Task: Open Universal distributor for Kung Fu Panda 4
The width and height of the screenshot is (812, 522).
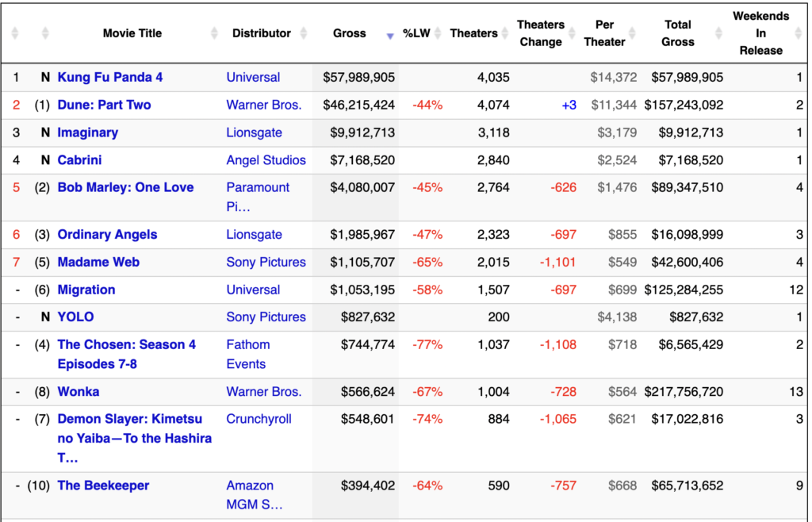Action: (253, 77)
